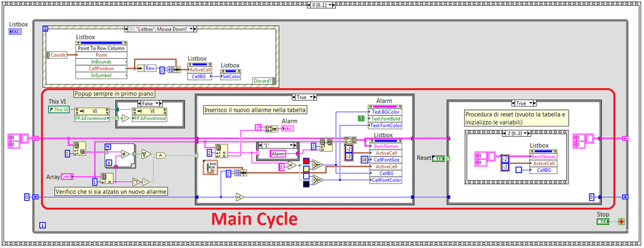This screenshot has width=644, height=248.
Task: Click the Discard? event filter node
Action: 262,81
